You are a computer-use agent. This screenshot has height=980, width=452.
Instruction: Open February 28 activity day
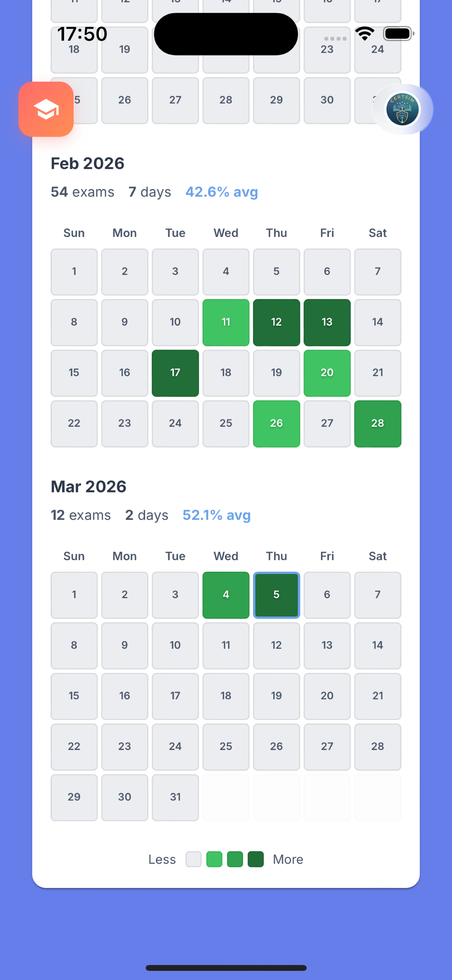378,423
